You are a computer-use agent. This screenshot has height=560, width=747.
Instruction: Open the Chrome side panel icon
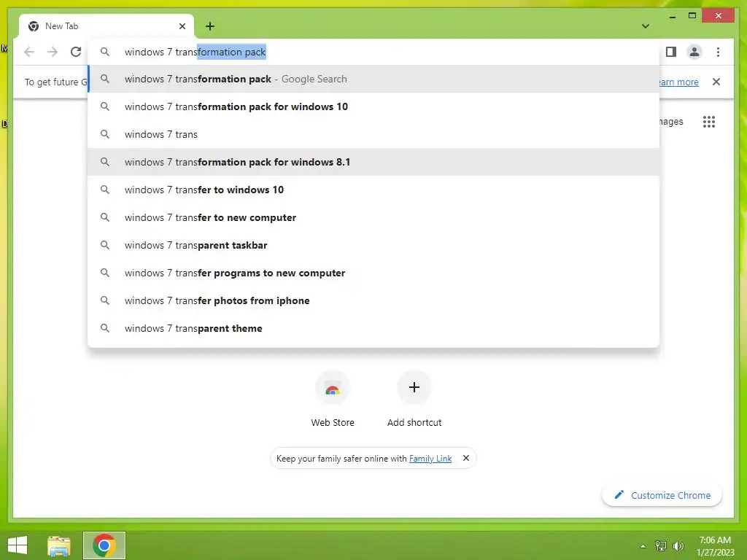(x=671, y=52)
